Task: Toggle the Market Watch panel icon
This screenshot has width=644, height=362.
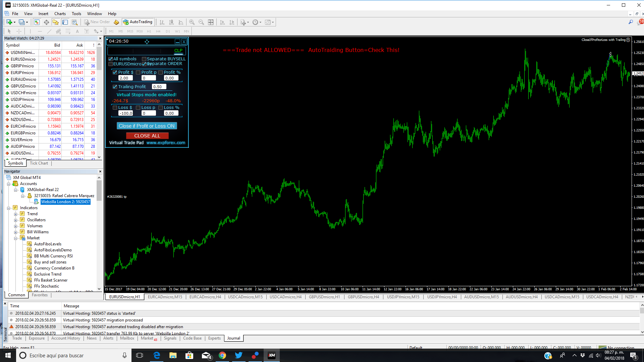Action: point(37,22)
